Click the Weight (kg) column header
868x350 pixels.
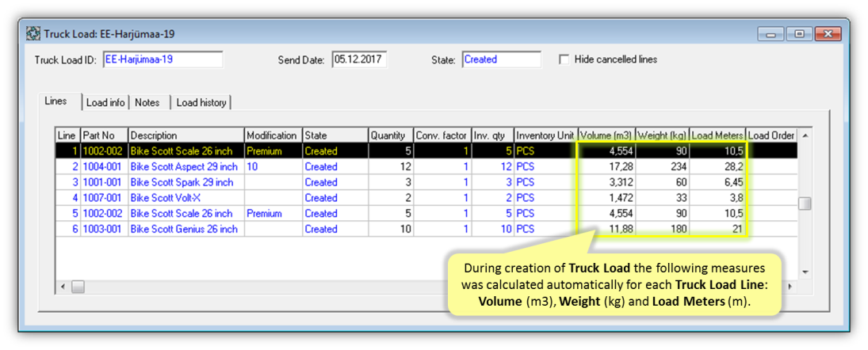662,135
